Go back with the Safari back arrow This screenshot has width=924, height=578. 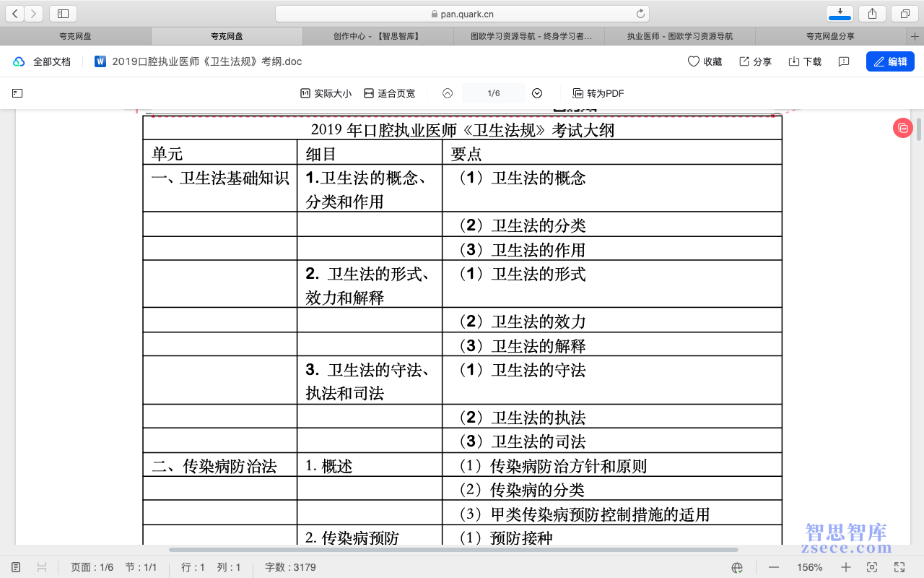click(15, 14)
